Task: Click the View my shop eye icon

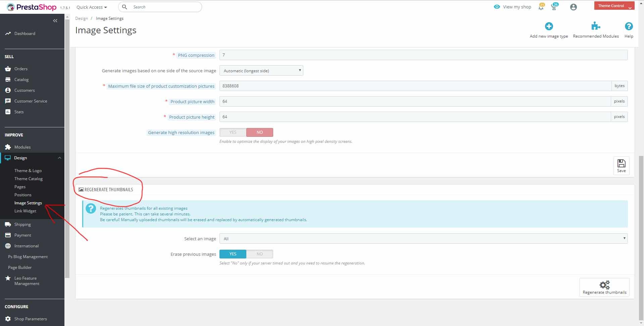Action: point(497,7)
